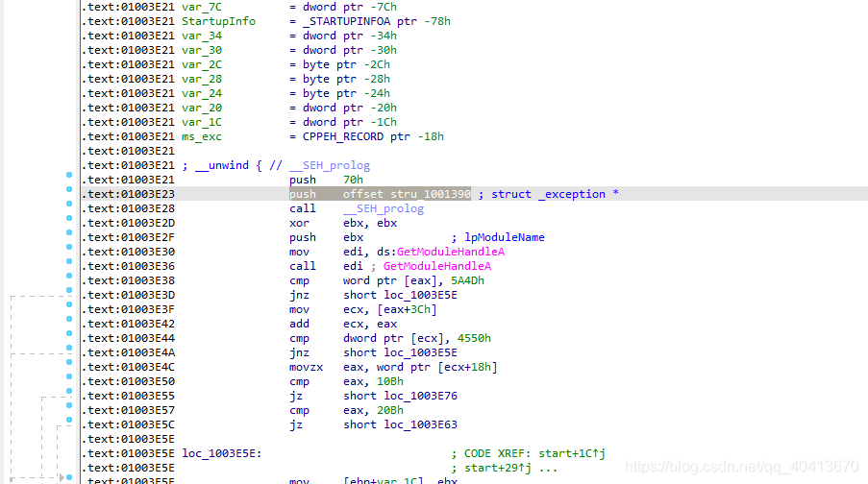Click __SEH_prolog in the unwind comment
This screenshot has height=484, width=868.
click(330, 165)
